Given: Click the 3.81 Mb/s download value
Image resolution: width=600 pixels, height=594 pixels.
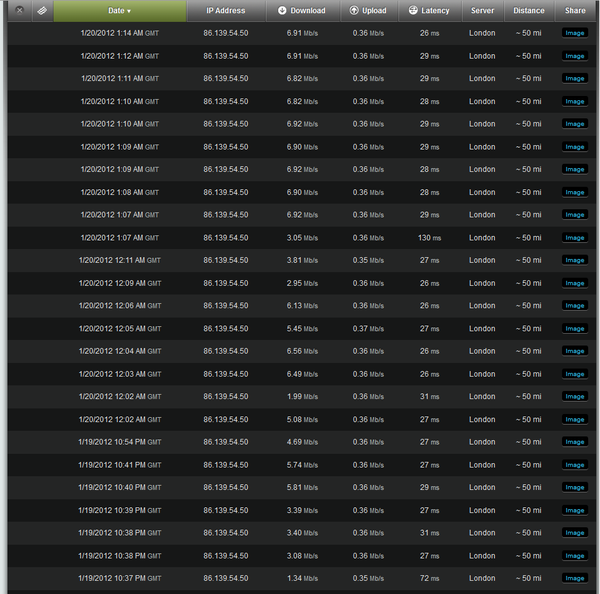Looking at the screenshot, I should [x=302, y=260].
